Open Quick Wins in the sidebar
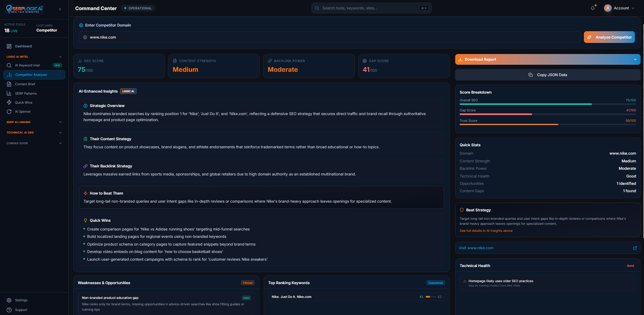Screen dimensions: 644x315 click(x=34, y=103)
